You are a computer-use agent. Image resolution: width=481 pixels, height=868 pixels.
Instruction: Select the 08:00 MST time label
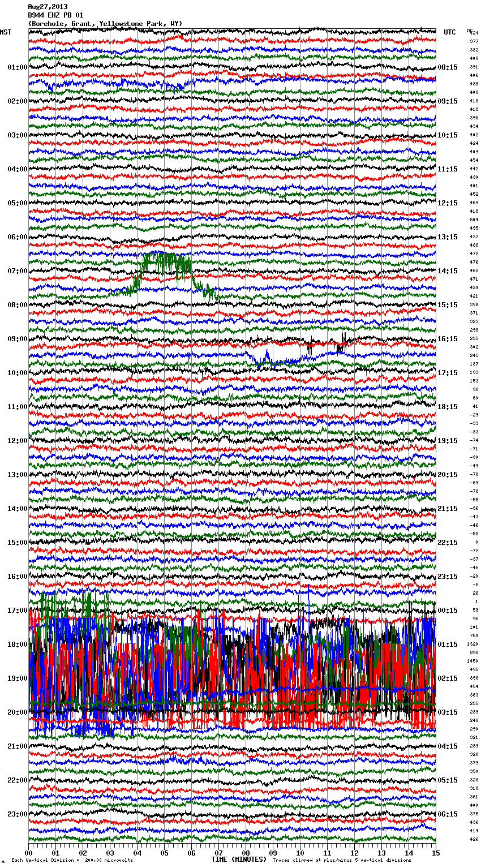click(18, 305)
